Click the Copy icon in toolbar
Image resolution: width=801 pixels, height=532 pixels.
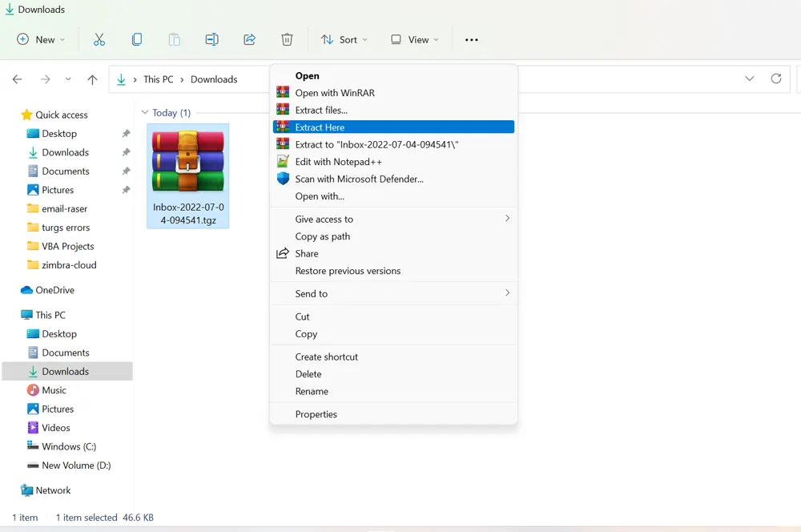click(137, 39)
